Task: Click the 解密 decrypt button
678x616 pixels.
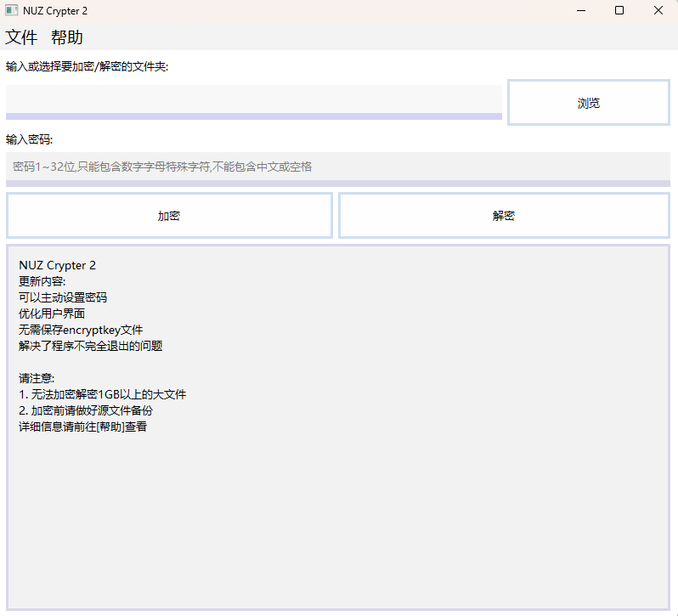Action: (504, 215)
